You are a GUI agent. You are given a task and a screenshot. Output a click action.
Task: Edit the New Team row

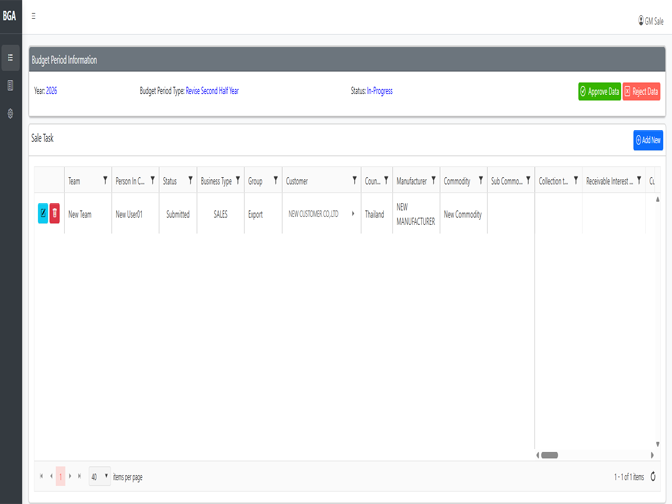[43, 213]
